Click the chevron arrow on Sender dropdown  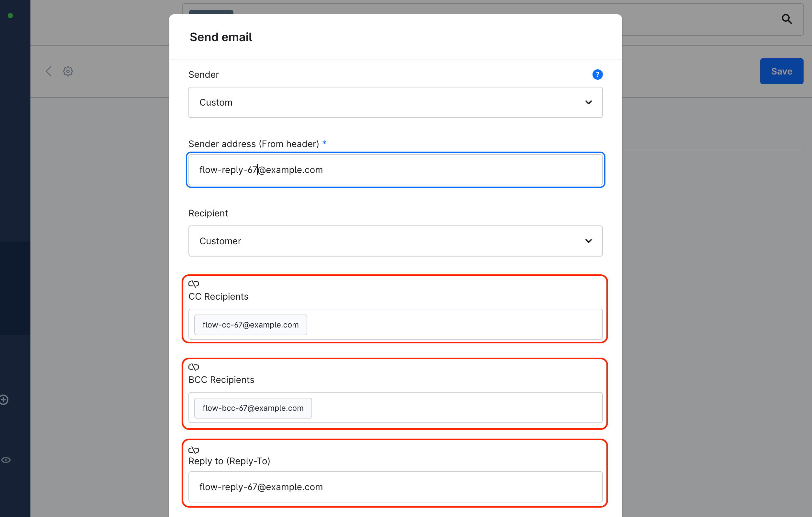pos(588,103)
